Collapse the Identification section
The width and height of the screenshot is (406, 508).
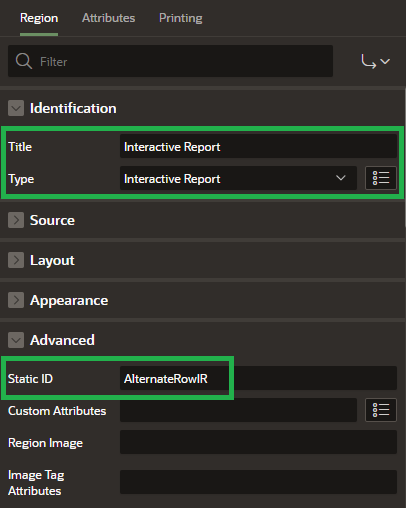(x=16, y=108)
